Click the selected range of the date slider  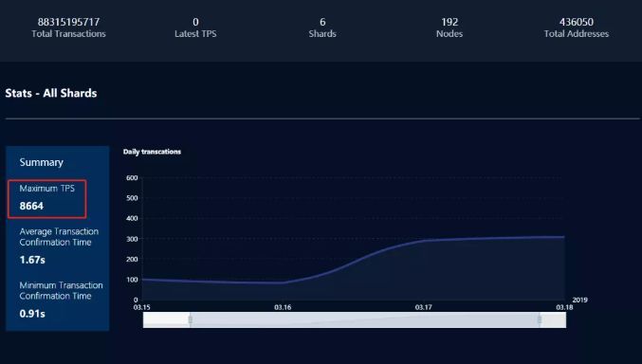point(365,319)
